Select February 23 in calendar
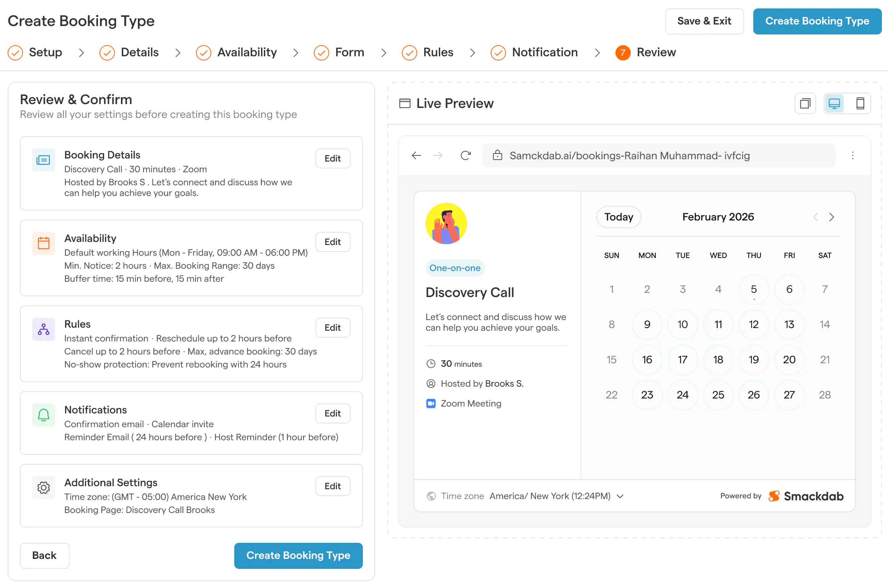Viewport: 888px width, 588px height. tap(647, 395)
